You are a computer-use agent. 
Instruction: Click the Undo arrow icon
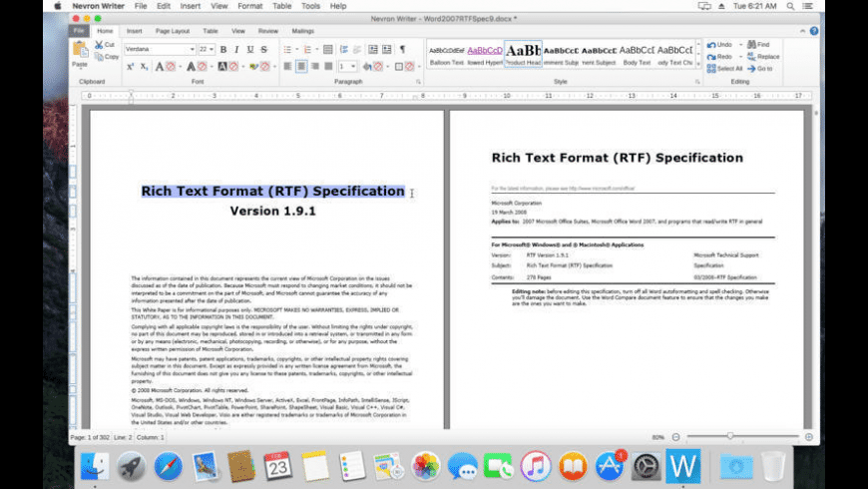tap(711, 45)
